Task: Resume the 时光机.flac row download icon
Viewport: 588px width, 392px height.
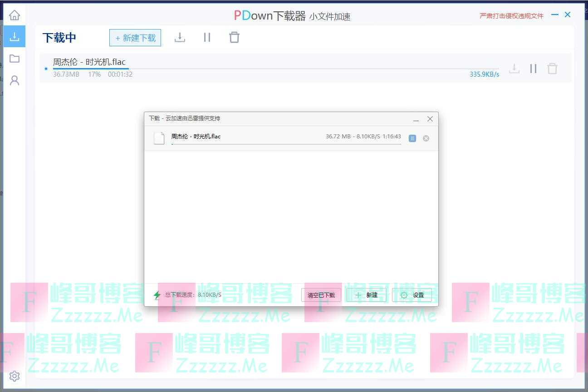Action: pos(514,69)
